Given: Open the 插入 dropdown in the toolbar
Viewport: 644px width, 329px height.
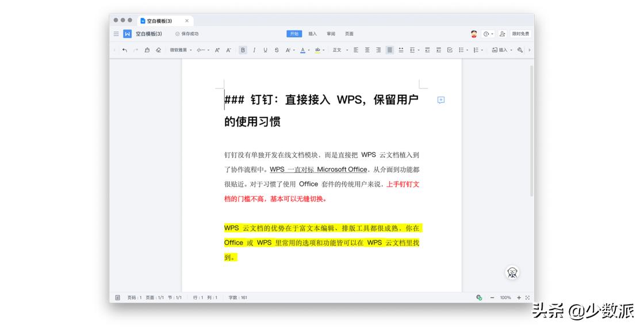Looking at the screenshot, I should pyautogui.click(x=502, y=50).
